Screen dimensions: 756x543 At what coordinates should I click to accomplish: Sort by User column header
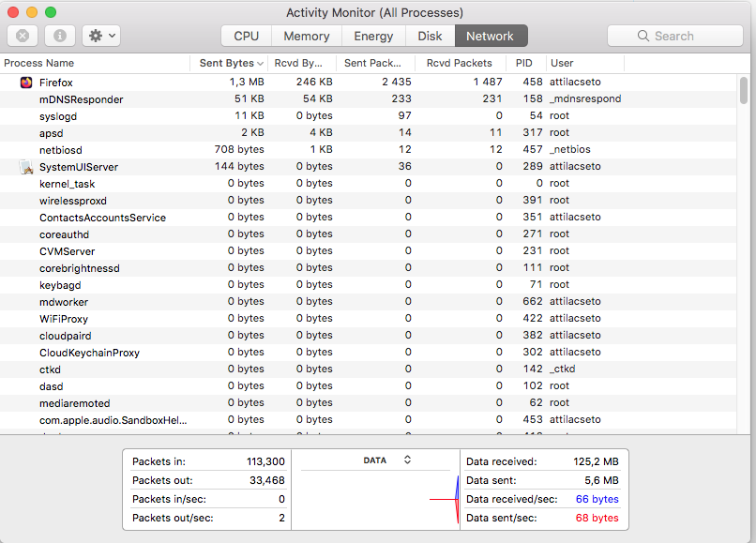(x=585, y=63)
